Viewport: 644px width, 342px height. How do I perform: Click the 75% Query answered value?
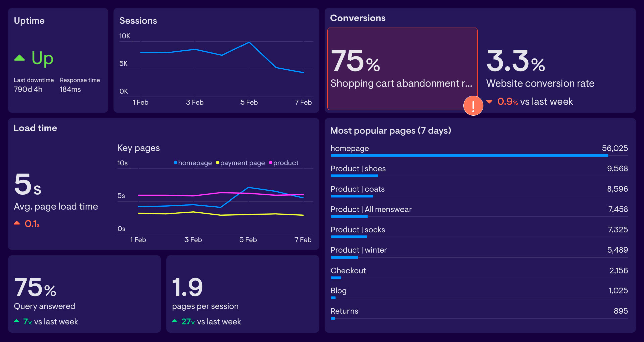[35, 287]
